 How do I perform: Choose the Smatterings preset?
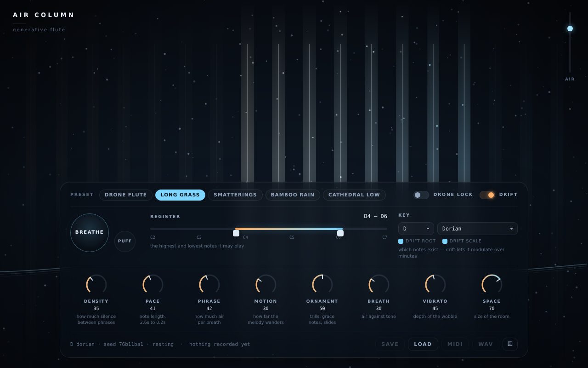point(235,195)
